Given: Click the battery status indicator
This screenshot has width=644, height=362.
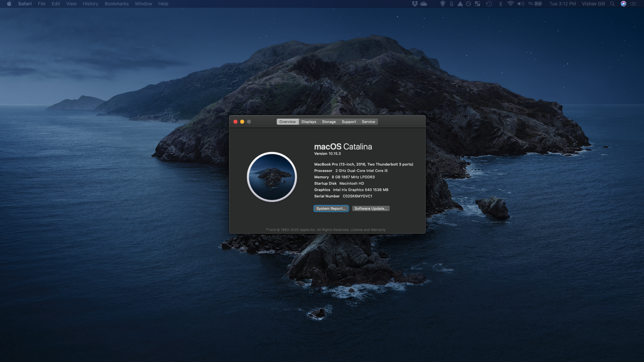Looking at the screenshot, I should (x=535, y=4).
